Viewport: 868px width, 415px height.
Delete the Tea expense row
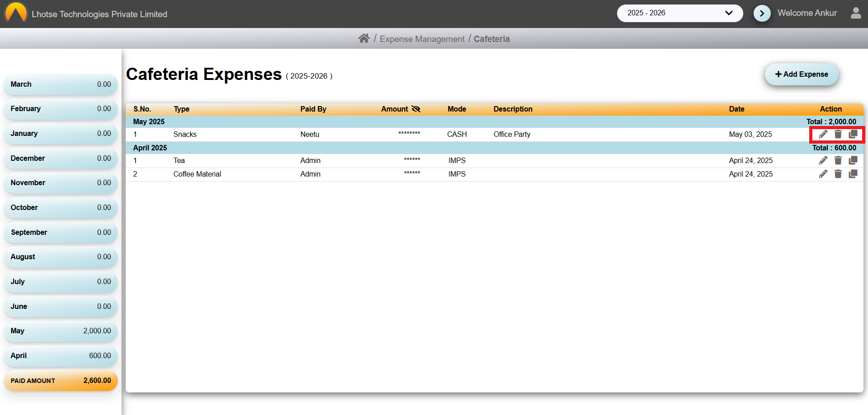point(838,160)
